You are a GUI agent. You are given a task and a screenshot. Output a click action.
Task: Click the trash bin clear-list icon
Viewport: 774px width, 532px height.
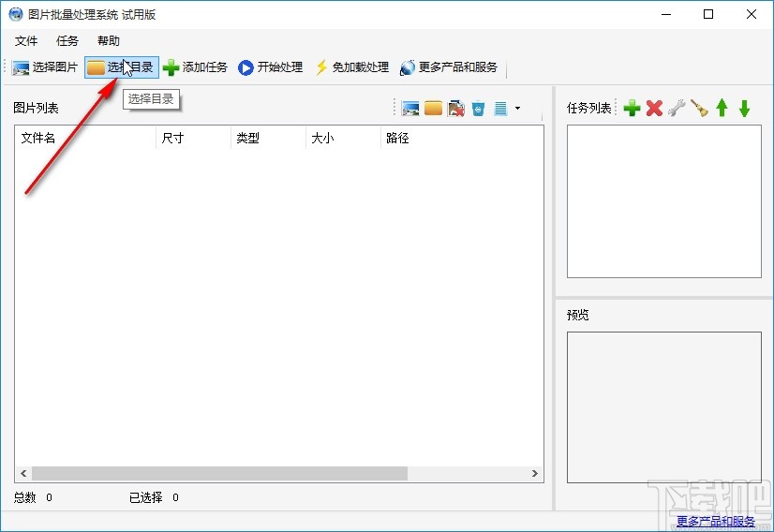click(x=478, y=108)
